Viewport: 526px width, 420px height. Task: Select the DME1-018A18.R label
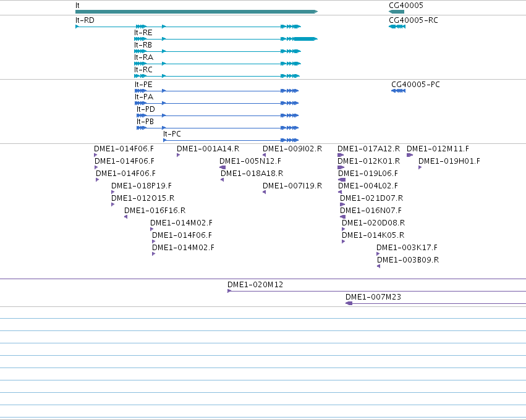coord(252,174)
